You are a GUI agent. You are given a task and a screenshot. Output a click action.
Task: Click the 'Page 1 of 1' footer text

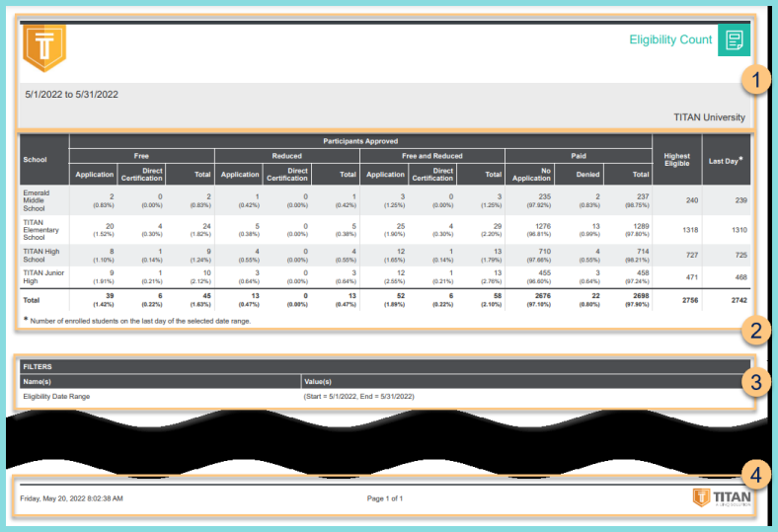[385, 498]
